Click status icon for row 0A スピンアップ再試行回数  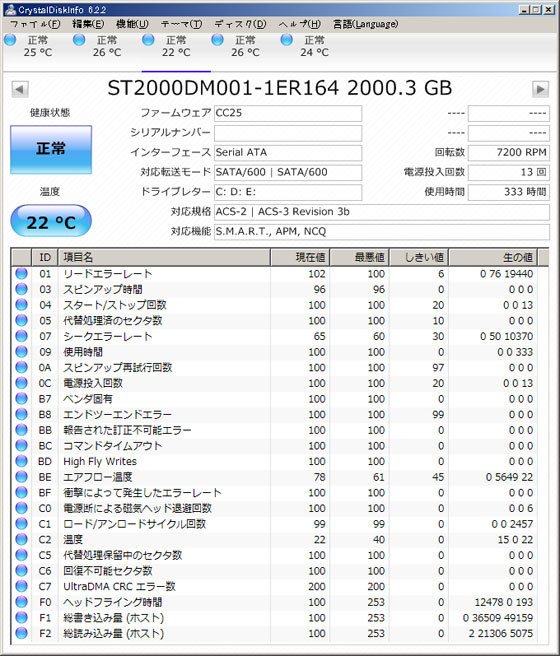click(x=21, y=367)
